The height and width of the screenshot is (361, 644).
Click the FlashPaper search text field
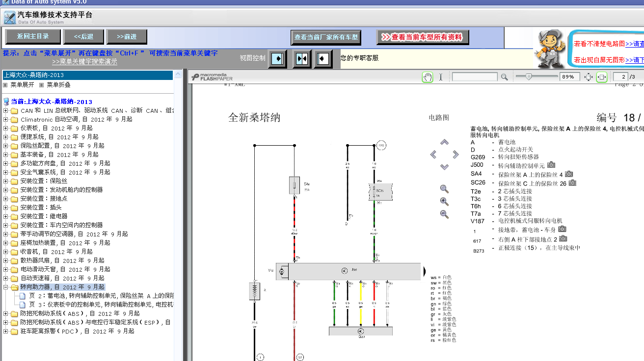pos(475,77)
